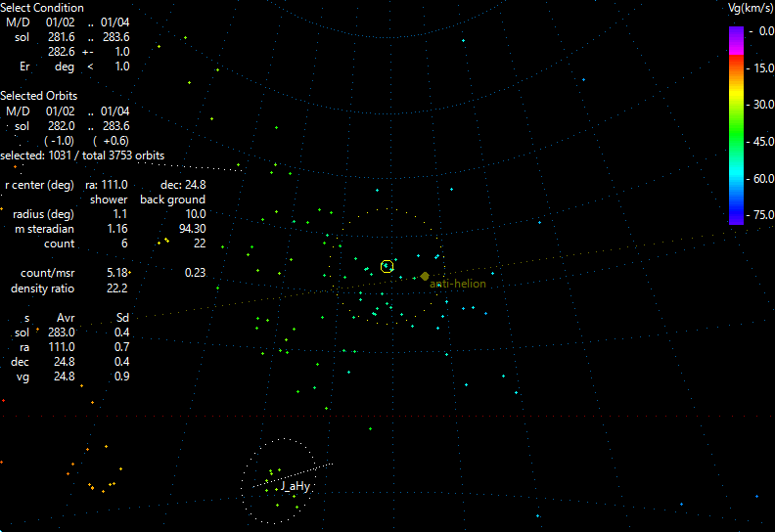Click the 30.0 legend tick label
The image size is (775, 532).
click(x=763, y=105)
